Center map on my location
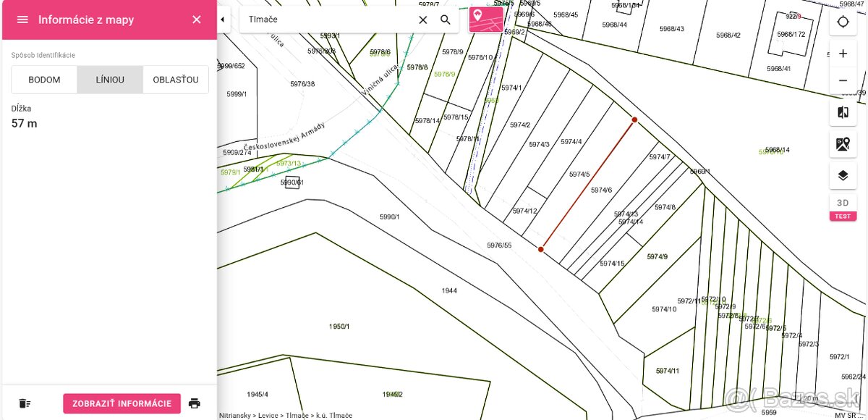Screen dimensions: 868x420 point(843,22)
